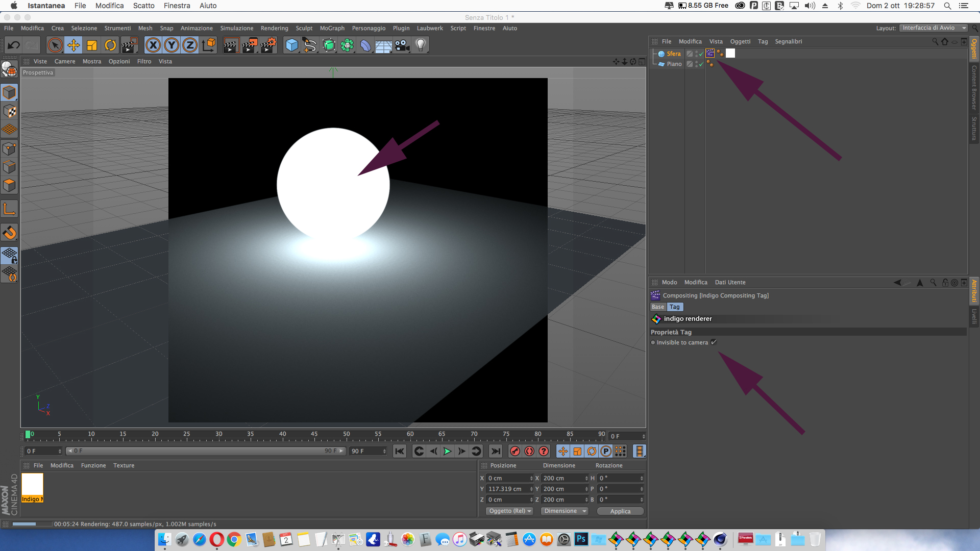Screen dimensions: 980x551
Task: Select the Rotate tool icon
Action: click(110, 45)
